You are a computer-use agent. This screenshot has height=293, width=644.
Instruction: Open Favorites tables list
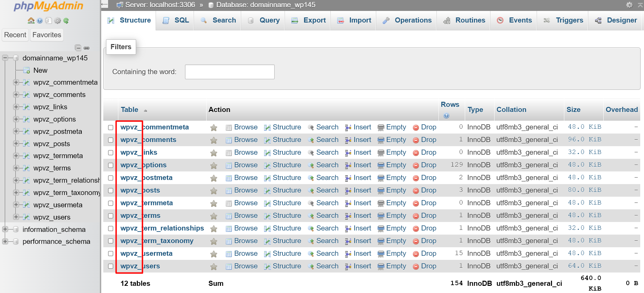(47, 35)
